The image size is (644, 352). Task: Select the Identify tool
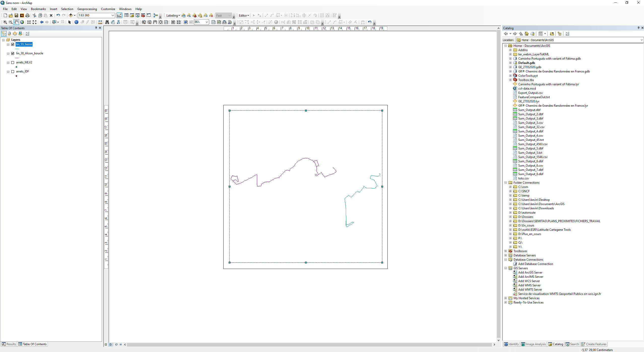coord(76,22)
